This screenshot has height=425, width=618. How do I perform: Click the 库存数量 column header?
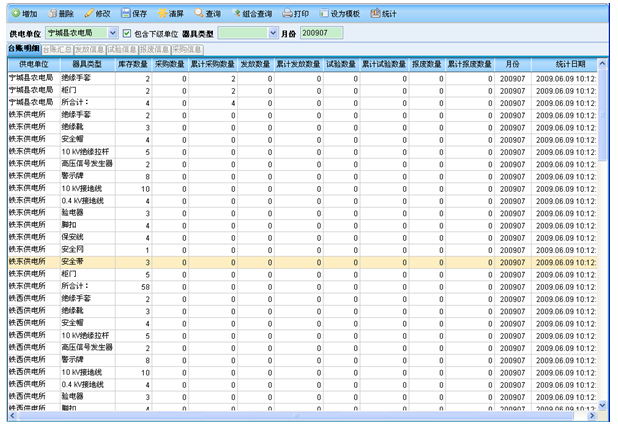coord(133,63)
